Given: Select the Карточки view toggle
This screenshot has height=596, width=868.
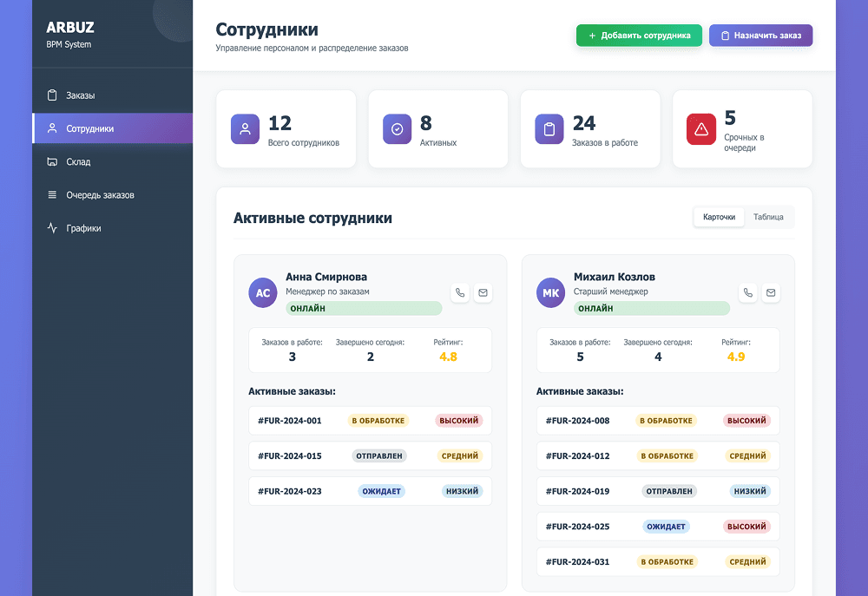Looking at the screenshot, I should 719,217.
